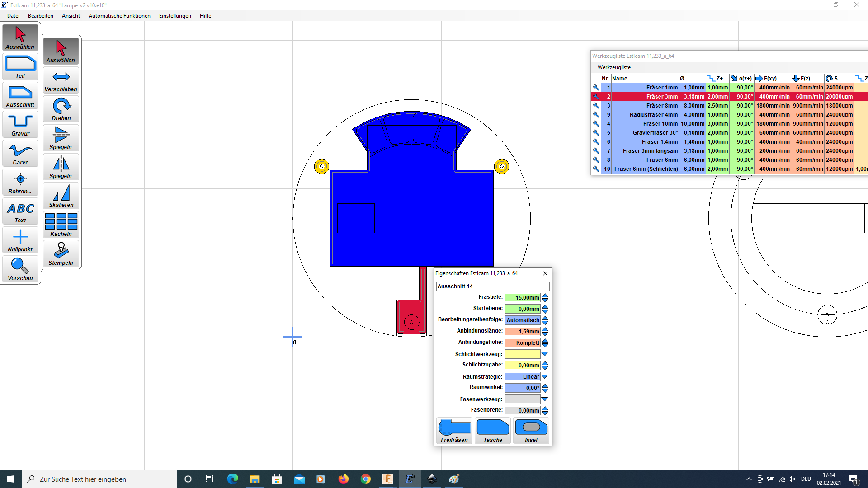Pick the Drehen rotate tool
The image size is (868, 488).
pos(61,109)
